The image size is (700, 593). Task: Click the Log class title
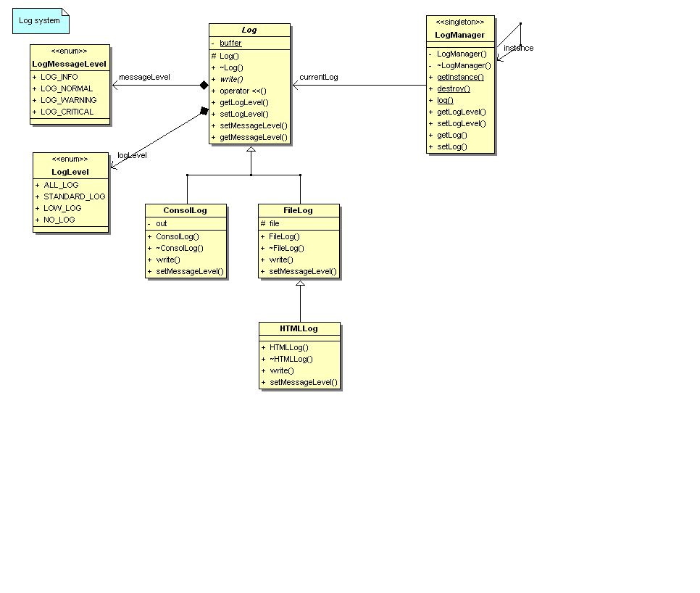tap(249, 30)
